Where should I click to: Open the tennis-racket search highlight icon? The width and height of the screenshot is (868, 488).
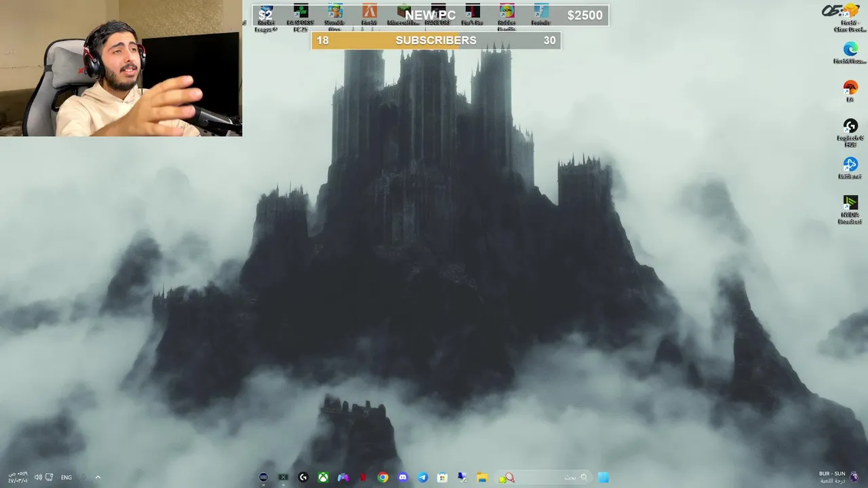[507, 478]
